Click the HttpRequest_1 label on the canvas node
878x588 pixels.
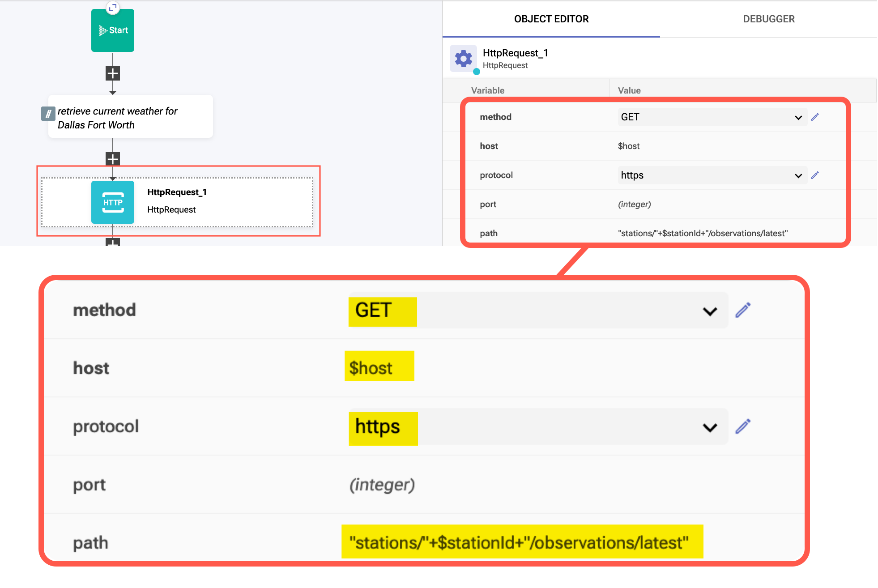[177, 192]
